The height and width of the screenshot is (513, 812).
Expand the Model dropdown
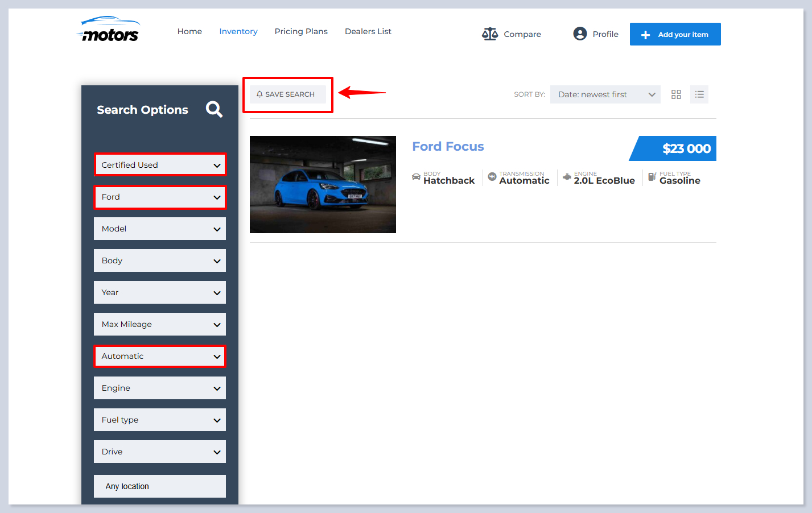(x=160, y=229)
